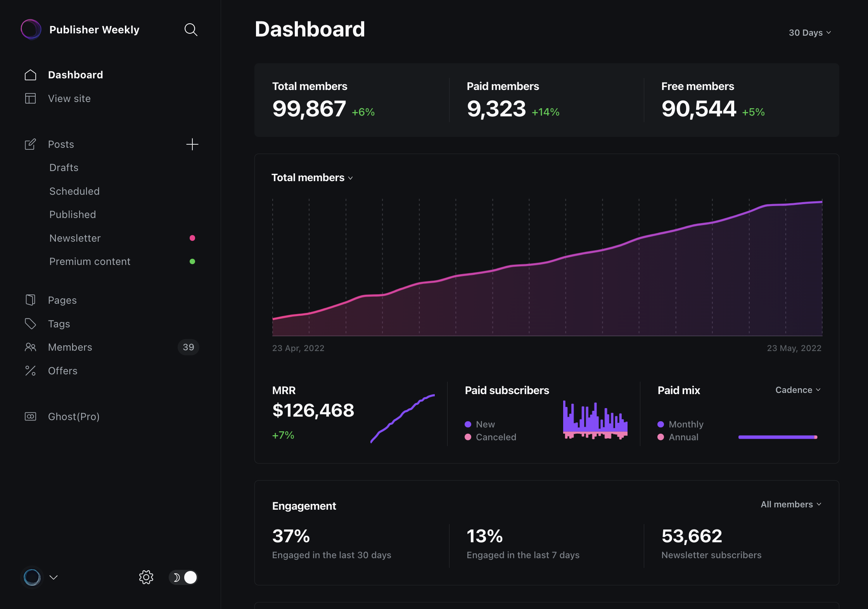The height and width of the screenshot is (609, 868).
Task: Open the Members section
Action: [70, 347]
